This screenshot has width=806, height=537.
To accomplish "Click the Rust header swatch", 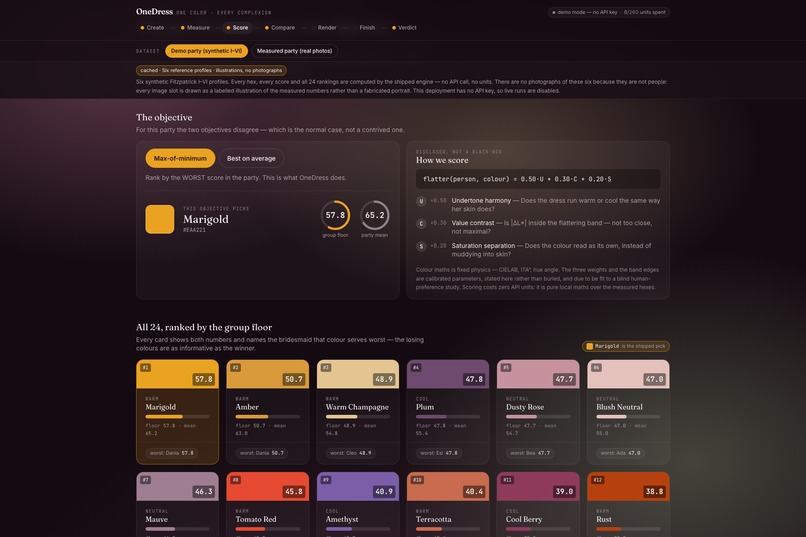I will 629,486.
